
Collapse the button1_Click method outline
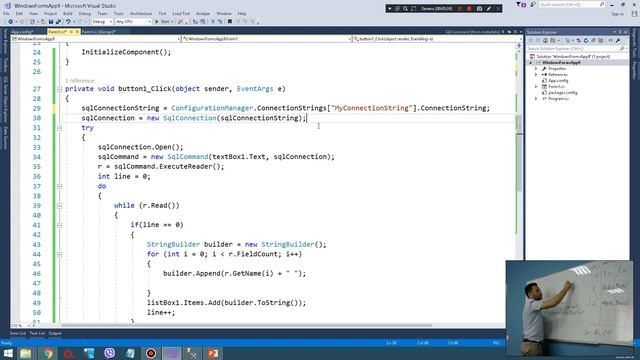[60, 89]
